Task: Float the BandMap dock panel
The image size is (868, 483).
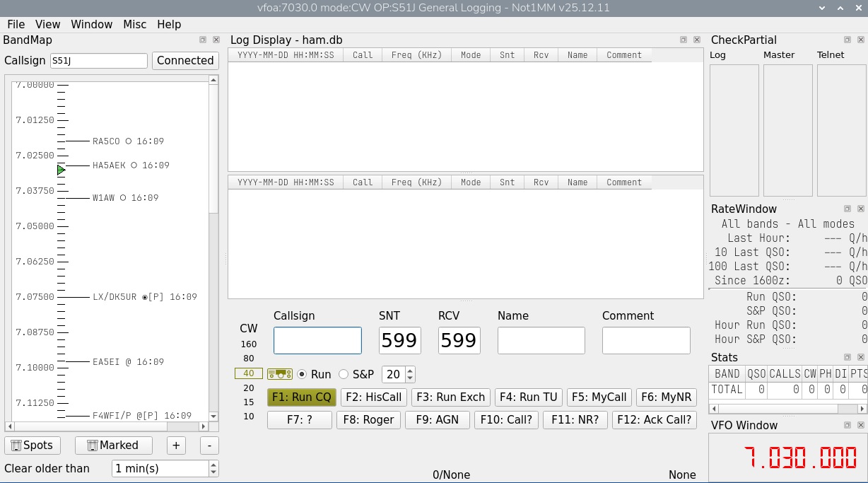Action: tap(203, 40)
